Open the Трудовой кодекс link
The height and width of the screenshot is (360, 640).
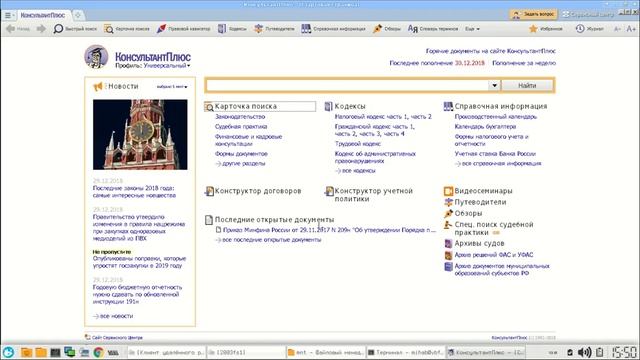click(358, 144)
